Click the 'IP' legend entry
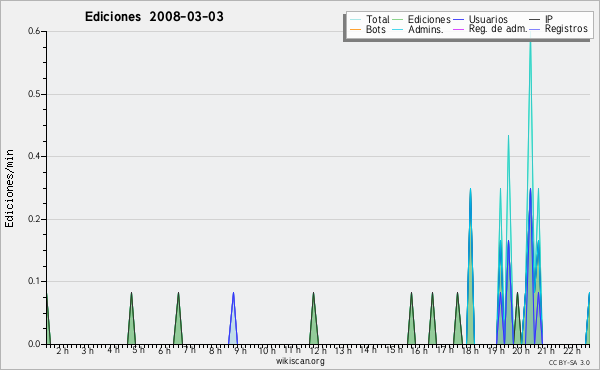The width and height of the screenshot is (600, 370). [541, 19]
